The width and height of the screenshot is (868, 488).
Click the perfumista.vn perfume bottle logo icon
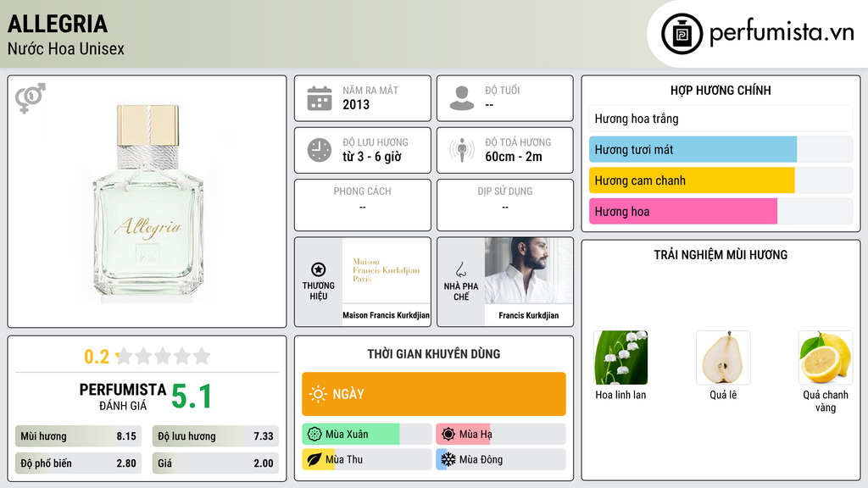point(682,34)
